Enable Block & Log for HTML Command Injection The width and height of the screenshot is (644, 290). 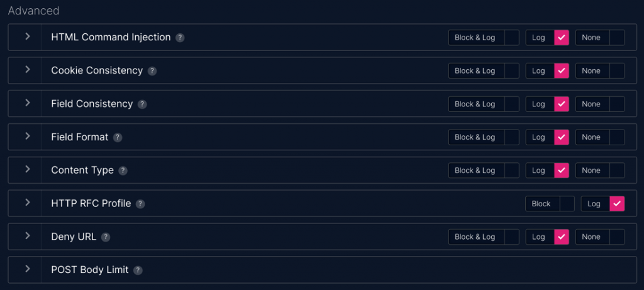pyautogui.click(x=511, y=37)
